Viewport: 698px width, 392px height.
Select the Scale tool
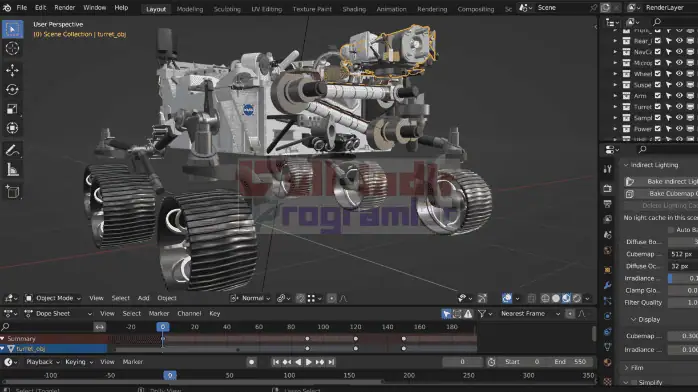tap(12, 109)
